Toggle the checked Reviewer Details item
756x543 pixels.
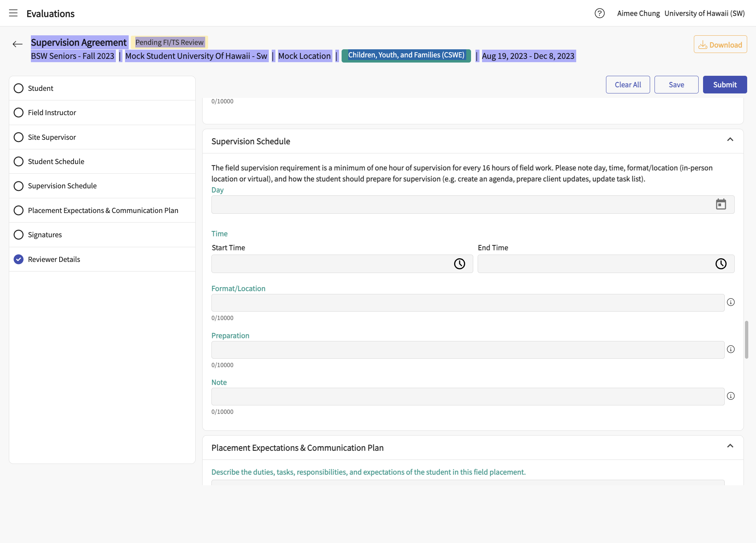coord(18,259)
